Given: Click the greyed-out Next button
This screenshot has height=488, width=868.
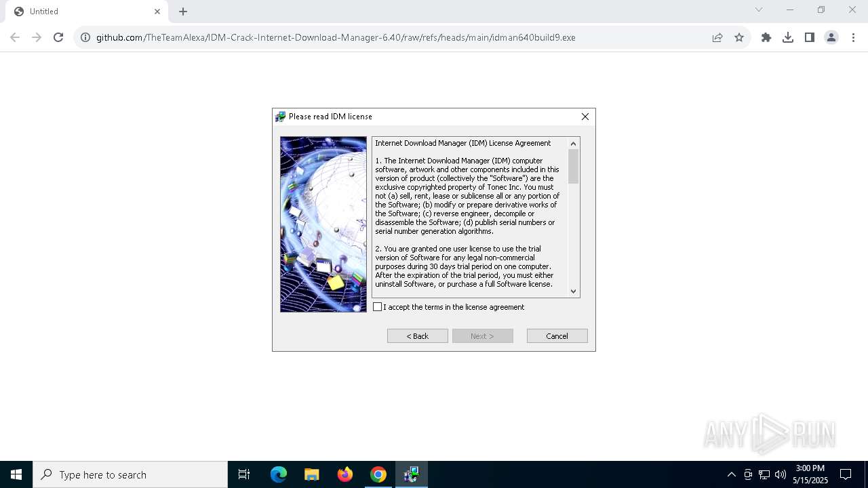Looking at the screenshot, I should point(483,336).
